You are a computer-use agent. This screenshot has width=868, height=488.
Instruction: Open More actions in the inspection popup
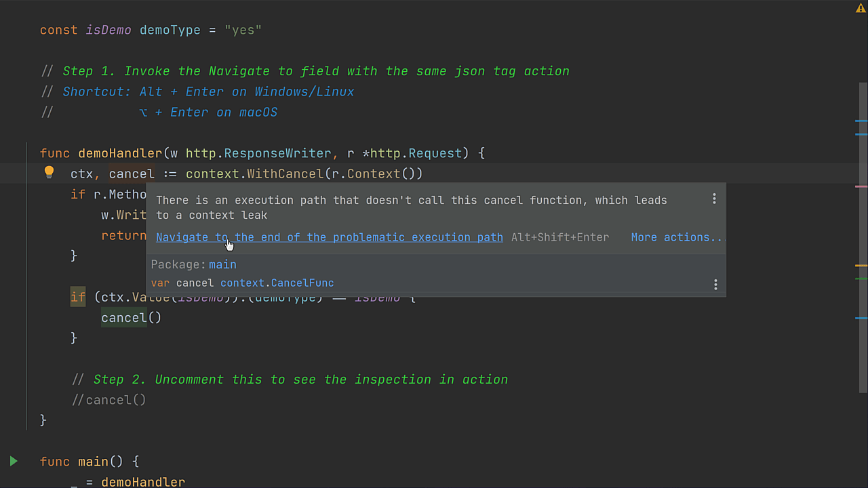pos(677,237)
